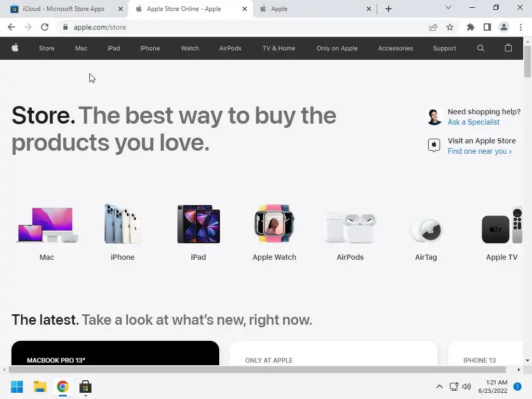Open the Extensions puzzle icon
532x399 pixels.
(470, 27)
